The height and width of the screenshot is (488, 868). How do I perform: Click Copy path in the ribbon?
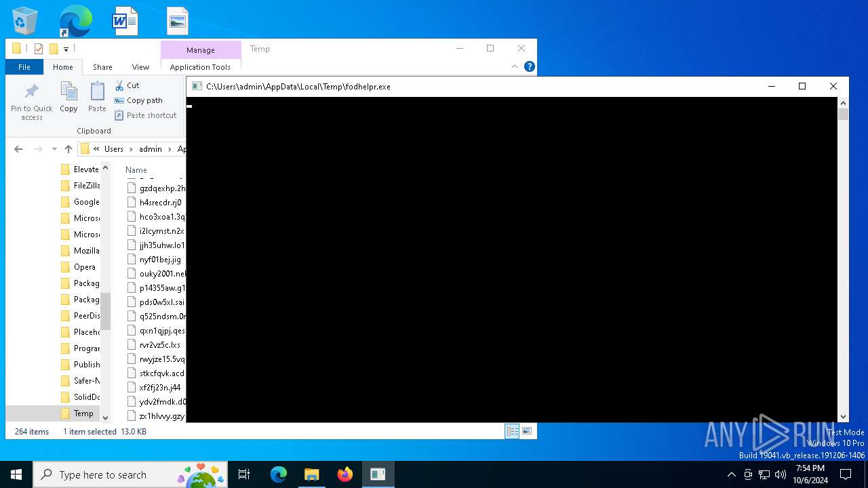coord(138,100)
